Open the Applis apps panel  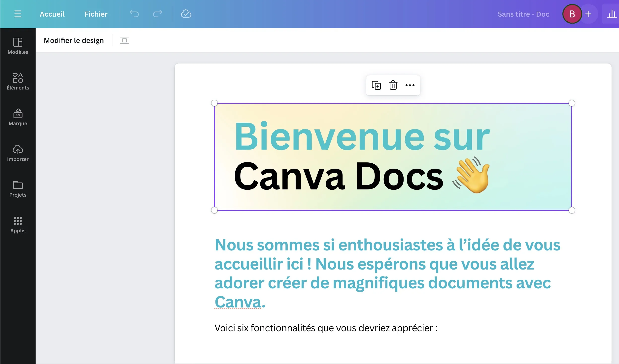18,224
